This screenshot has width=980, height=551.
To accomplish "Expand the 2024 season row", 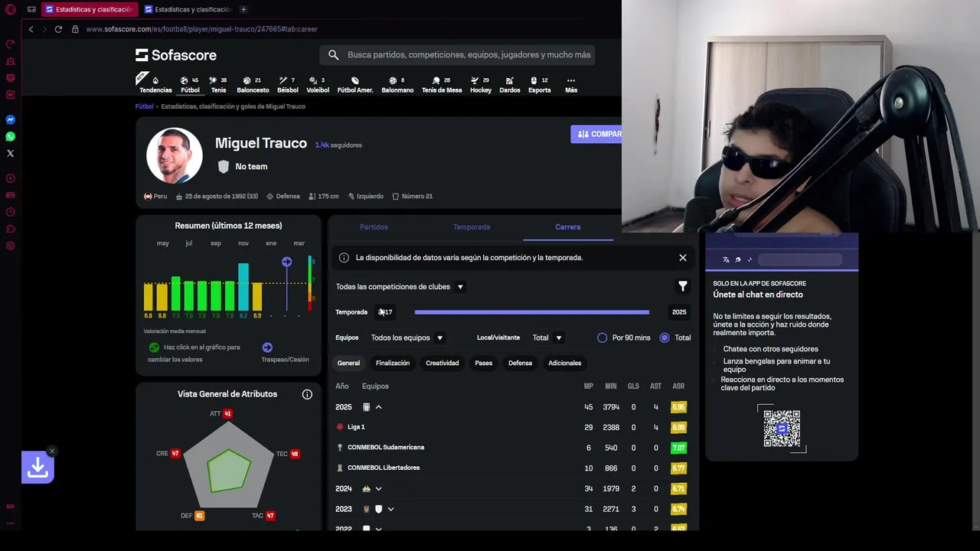I will pos(378,489).
